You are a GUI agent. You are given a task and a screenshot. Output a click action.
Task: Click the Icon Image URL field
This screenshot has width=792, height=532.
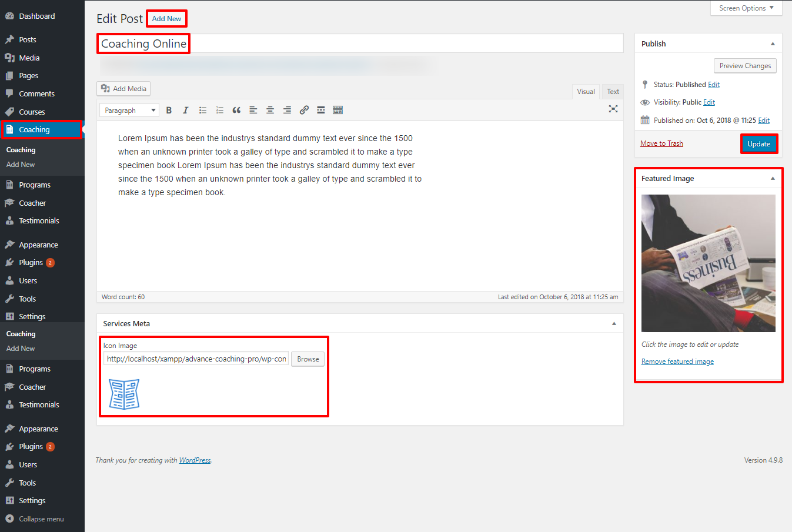coord(196,359)
